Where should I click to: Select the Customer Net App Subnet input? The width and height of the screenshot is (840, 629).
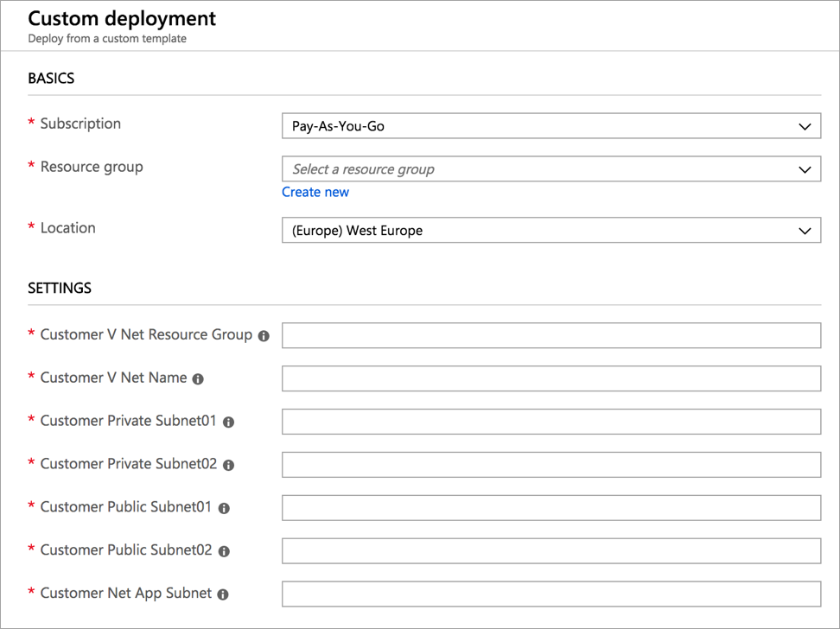click(x=550, y=594)
